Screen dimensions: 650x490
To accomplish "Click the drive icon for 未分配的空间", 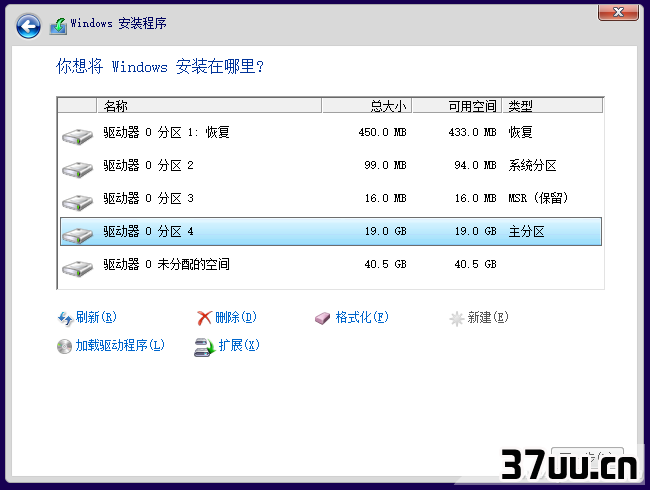I will coord(78,268).
